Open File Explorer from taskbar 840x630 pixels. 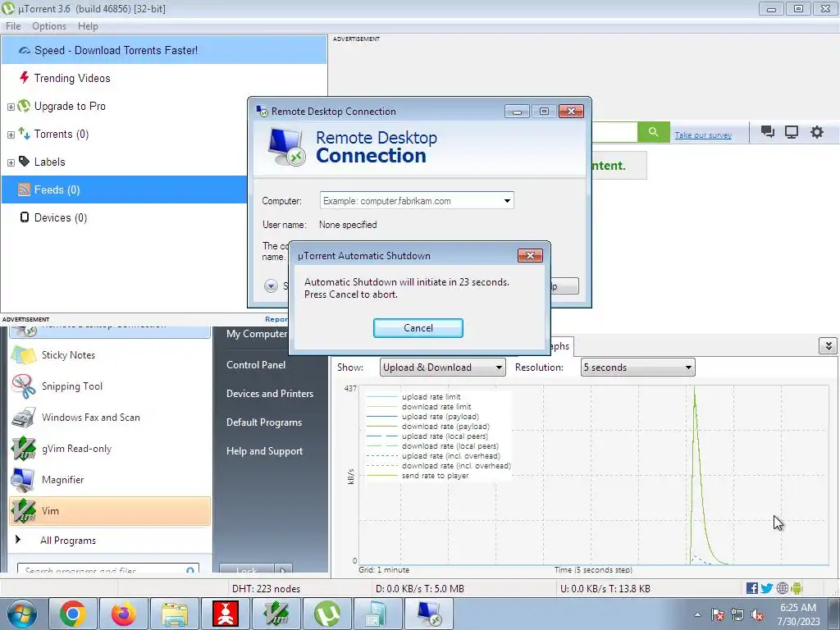pyautogui.click(x=175, y=614)
